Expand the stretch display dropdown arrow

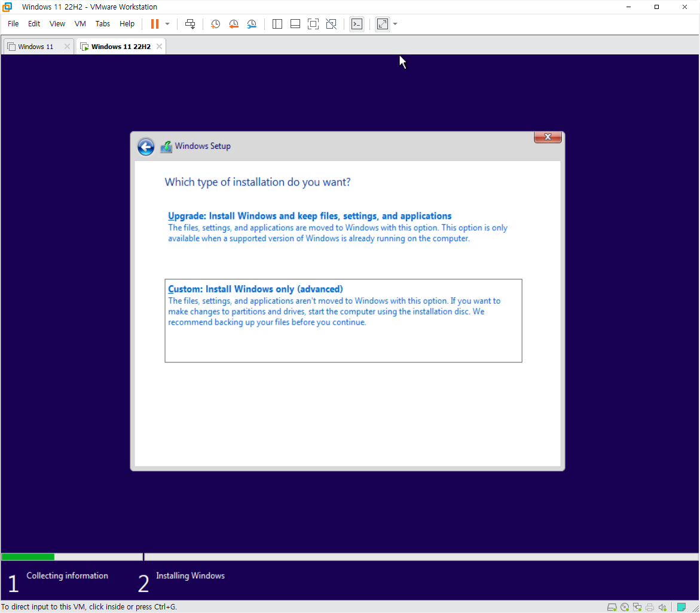coord(395,24)
